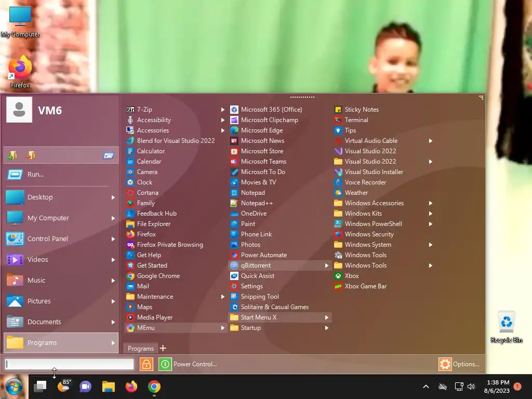Expand the Virtual Audio Cable arrow

(431, 141)
